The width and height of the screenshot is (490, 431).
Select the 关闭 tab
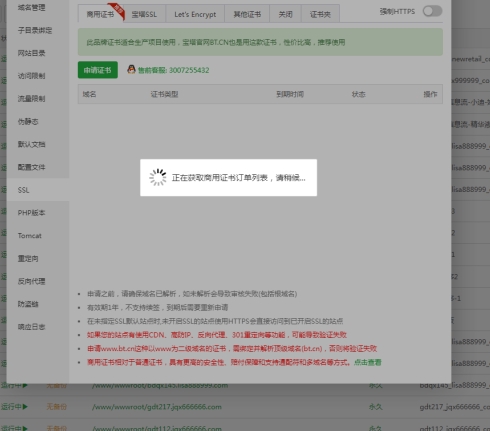tap(285, 14)
